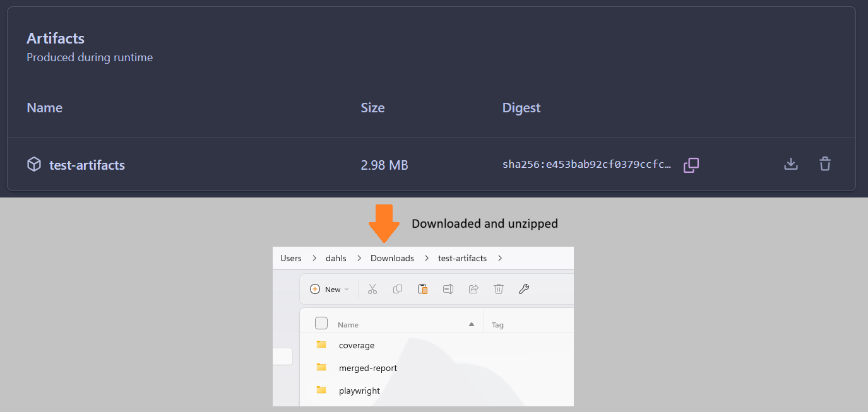Select the 2.98 MB size value

point(384,165)
